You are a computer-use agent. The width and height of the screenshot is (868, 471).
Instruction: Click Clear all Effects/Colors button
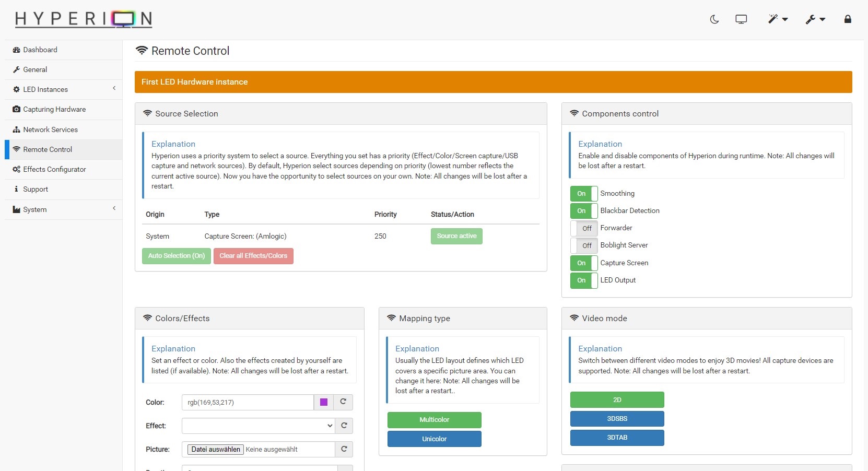coord(253,256)
